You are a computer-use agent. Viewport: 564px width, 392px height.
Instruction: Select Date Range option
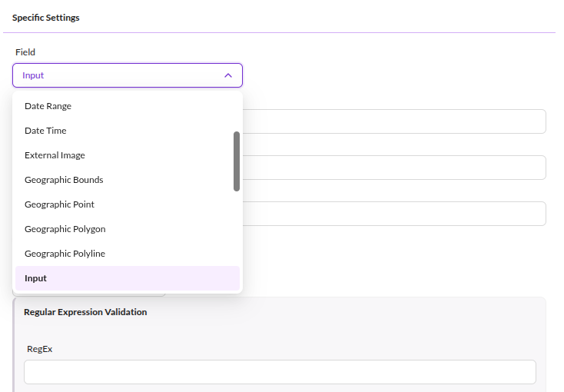tap(128, 106)
